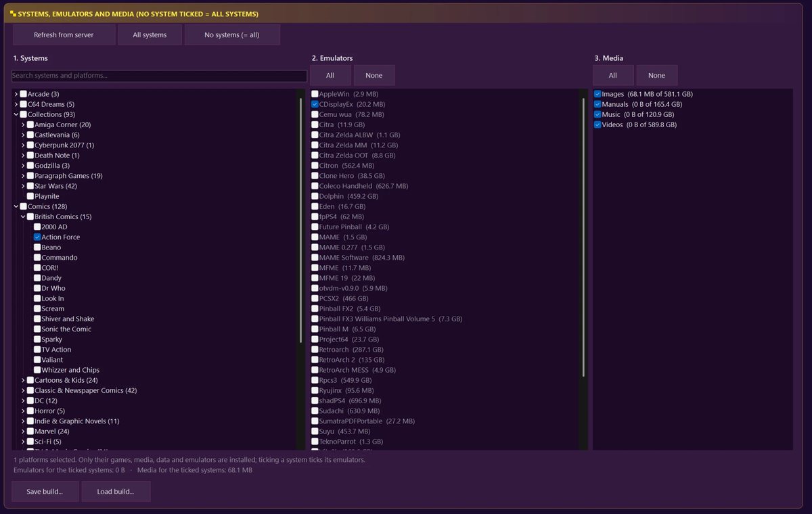Screen dimensions: 812x514
Task: Tick the Arcade (3) system checkbox
Action: tap(23, 94)
